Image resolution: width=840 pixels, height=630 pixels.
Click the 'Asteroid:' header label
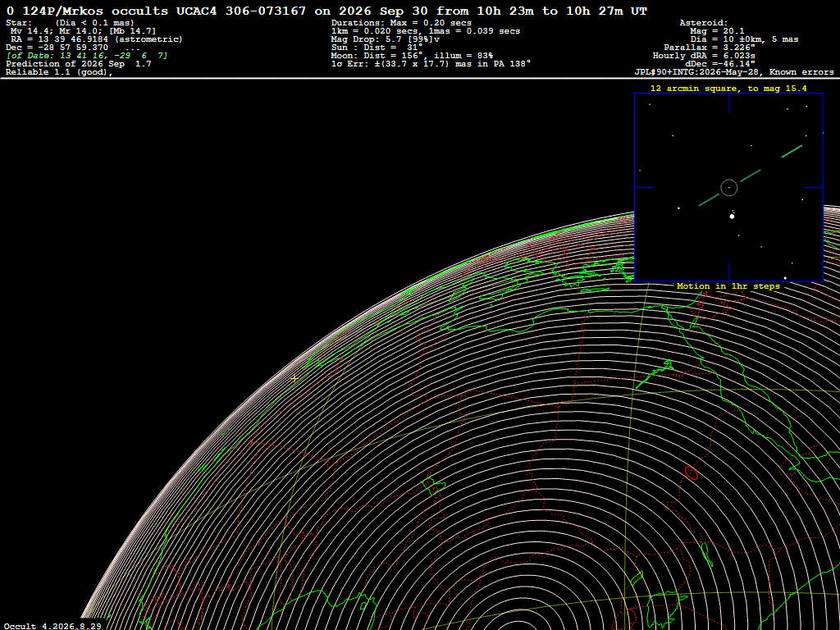coord(703,23)
